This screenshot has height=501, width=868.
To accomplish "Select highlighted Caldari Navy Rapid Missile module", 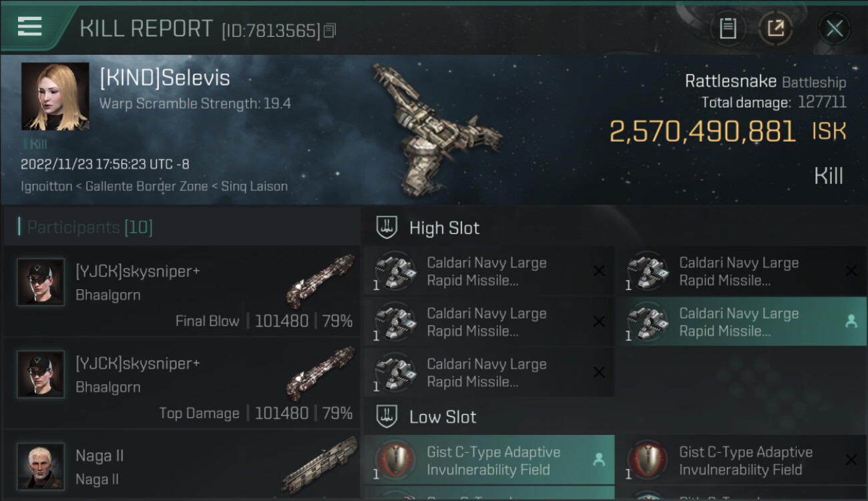I will [741, 322].
